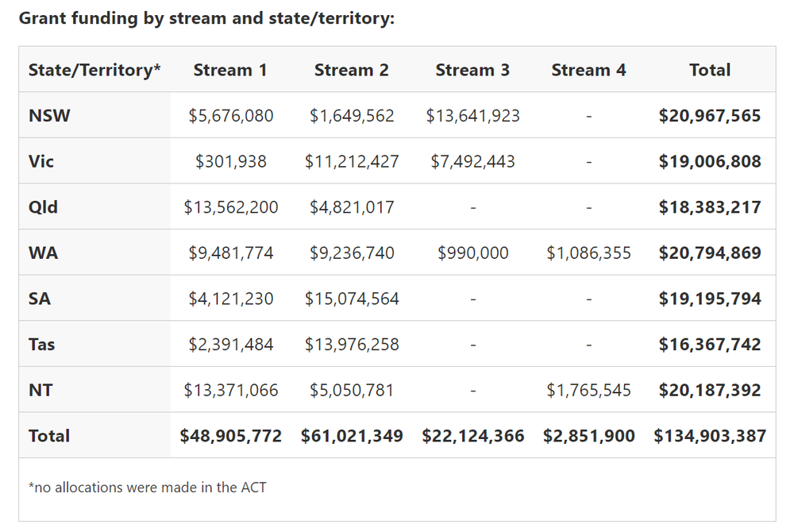This screenshot has width=794, height=532.
Task: Select NSW's Stream 3 value of $13,641,923
Action: [473, 115]
